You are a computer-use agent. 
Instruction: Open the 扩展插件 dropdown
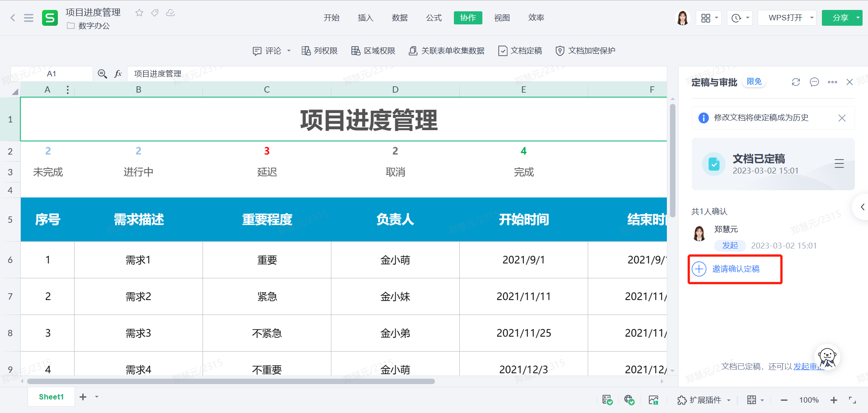click(704, 400)
